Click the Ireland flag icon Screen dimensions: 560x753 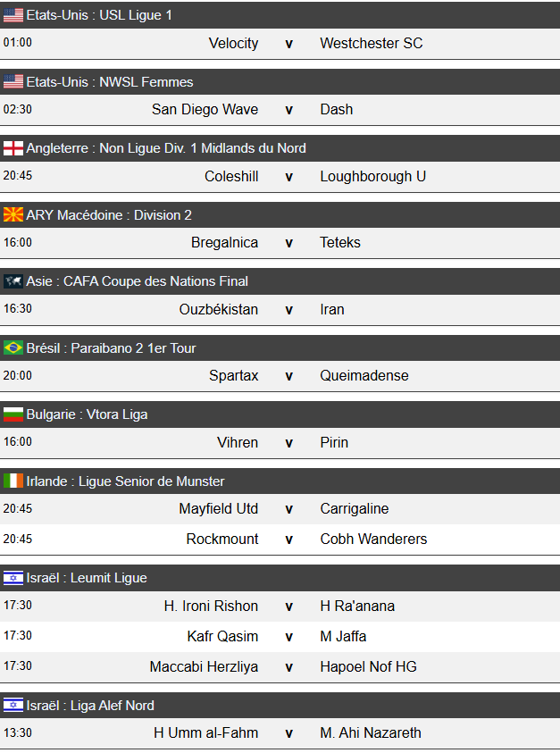pos(13,481)
